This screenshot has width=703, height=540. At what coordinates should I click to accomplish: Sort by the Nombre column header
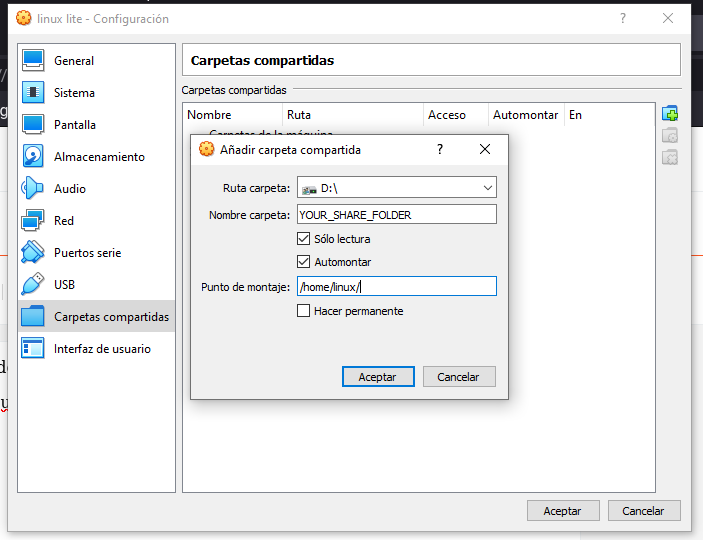233,115
